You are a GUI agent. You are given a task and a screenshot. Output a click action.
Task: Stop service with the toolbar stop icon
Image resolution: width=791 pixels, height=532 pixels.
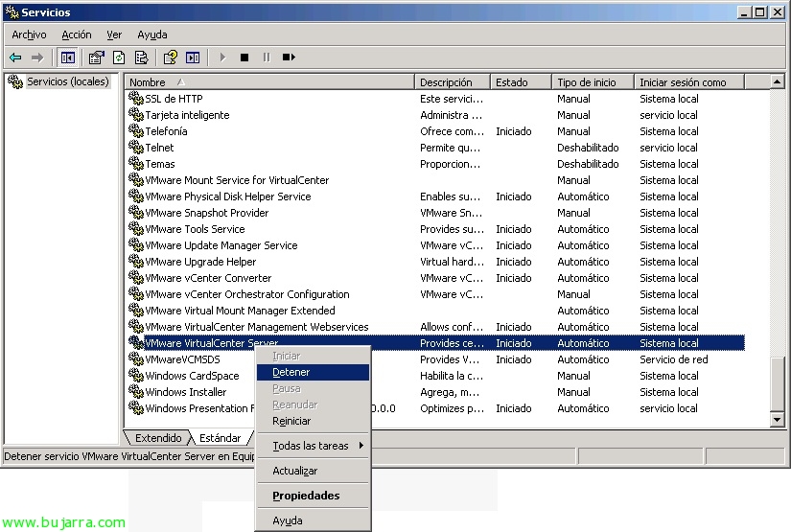244,58
